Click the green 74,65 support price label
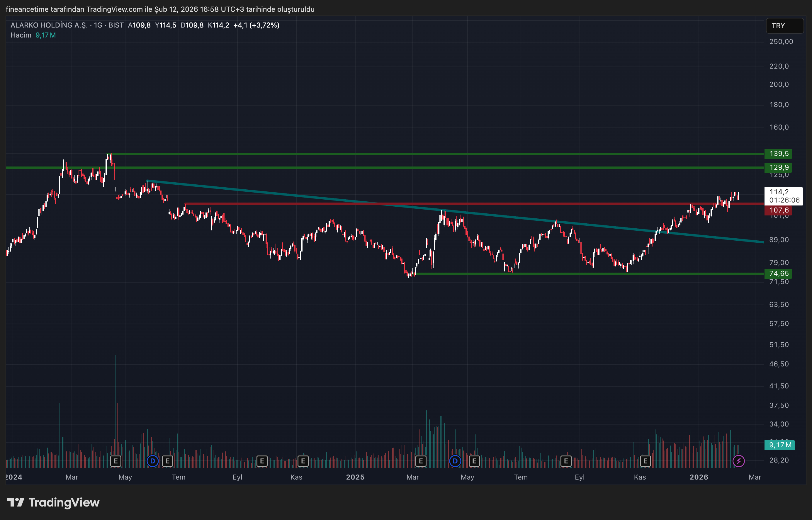This screenshot has height=520, width=812. (778, 273)
